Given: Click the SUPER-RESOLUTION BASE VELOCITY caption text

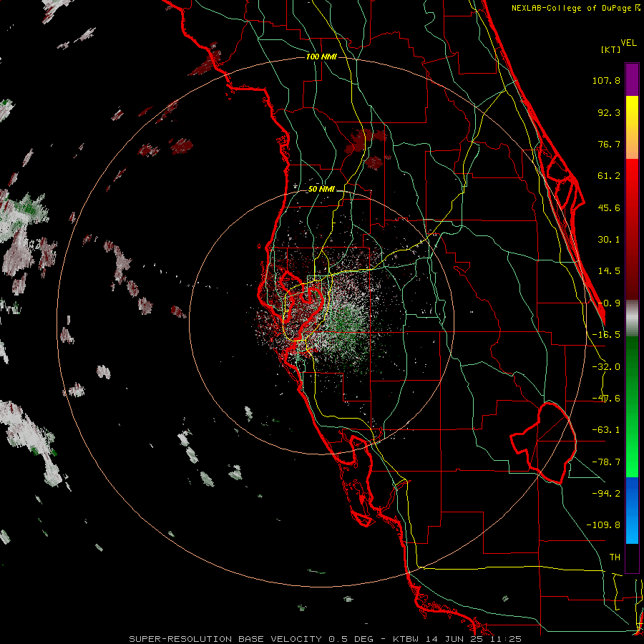Looking at the screenshot, I should coord(227,639).
